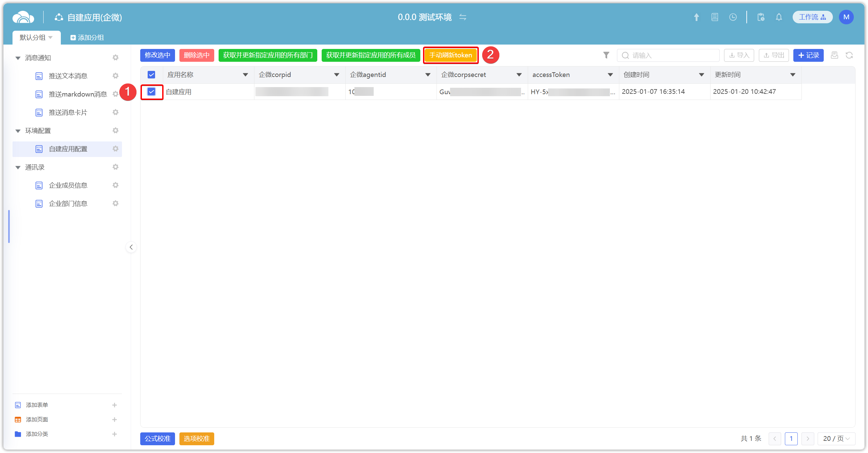Click plus icon next to 添加分类

pyautogui.click(x=115, y=434)
